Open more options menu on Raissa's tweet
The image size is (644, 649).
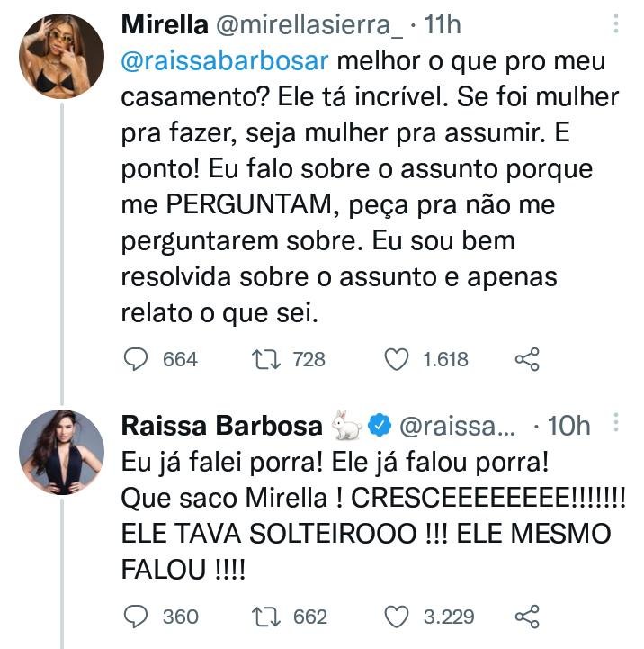click(616, 422)
